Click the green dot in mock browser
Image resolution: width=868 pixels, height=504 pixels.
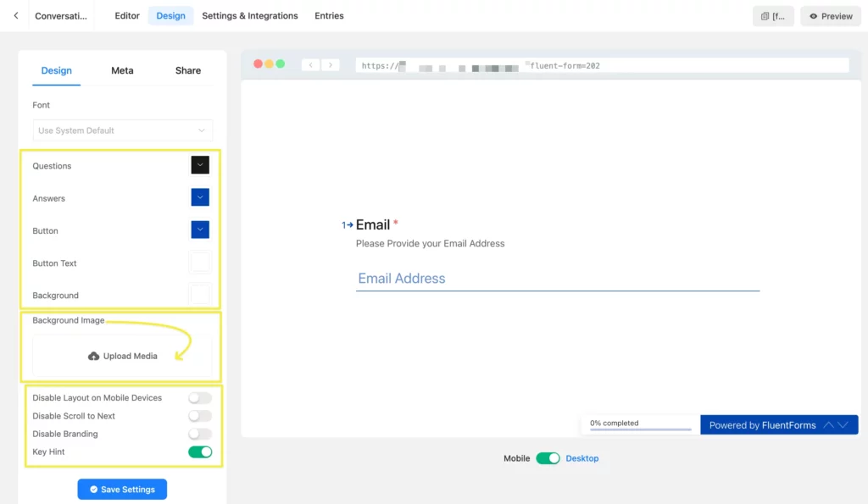coord(281,64)
